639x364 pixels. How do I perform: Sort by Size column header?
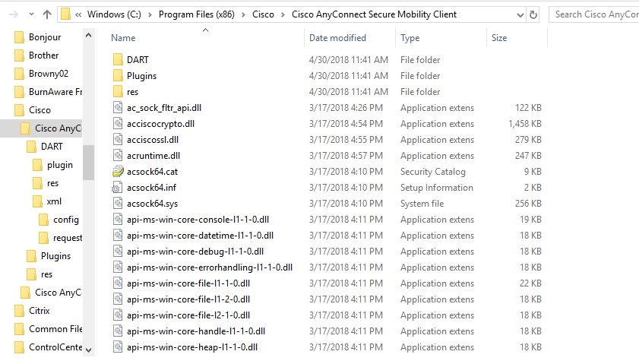point(498,38)
